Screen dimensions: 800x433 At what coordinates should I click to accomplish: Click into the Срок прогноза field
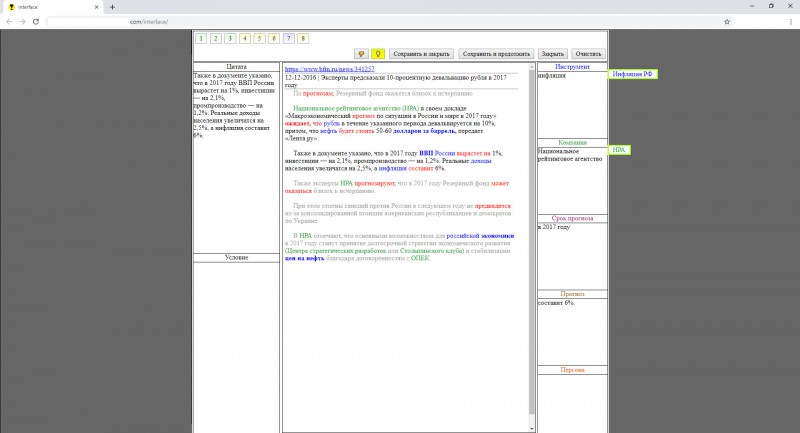(572, 256)
